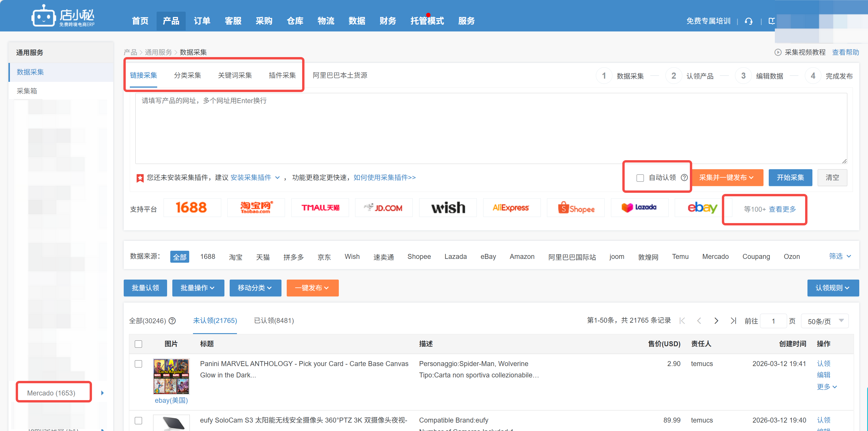This screenshot has width=868, height=431.
Task: Open the 查看帮助 link
Action: 845,52
